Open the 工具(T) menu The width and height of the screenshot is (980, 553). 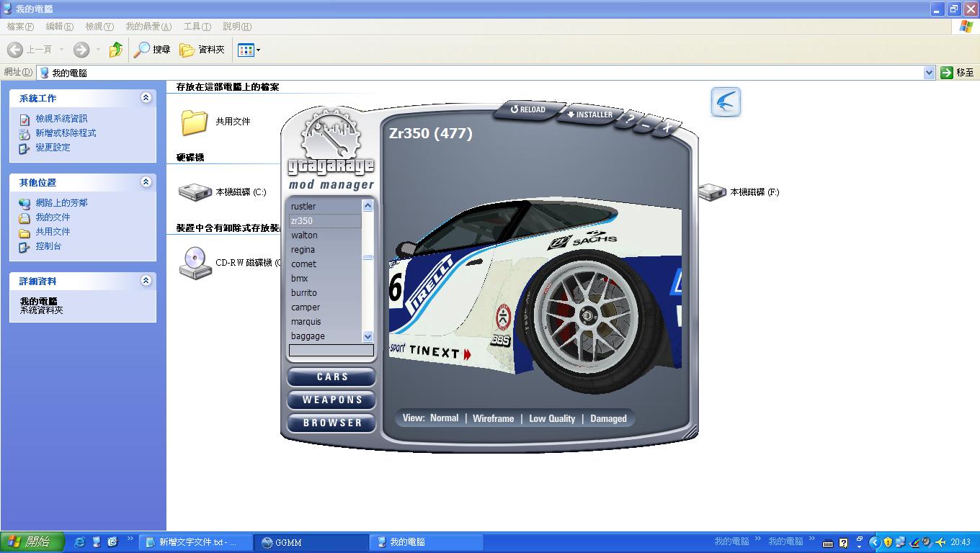coord(197,27)
